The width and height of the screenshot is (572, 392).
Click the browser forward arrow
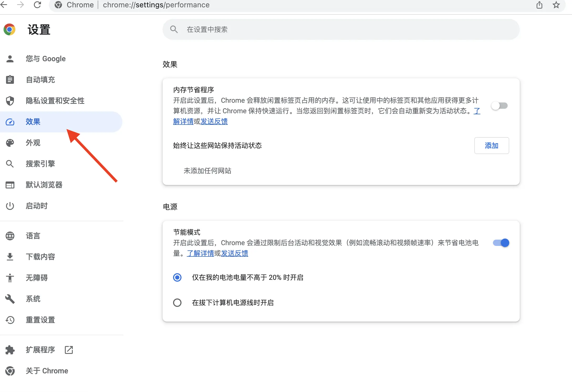point(20,5)
